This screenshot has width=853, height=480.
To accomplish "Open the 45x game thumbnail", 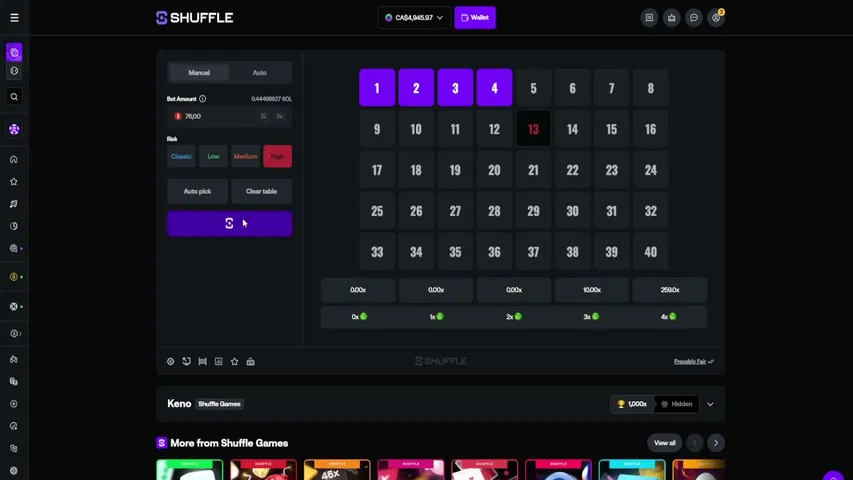I will pos(337,470).
